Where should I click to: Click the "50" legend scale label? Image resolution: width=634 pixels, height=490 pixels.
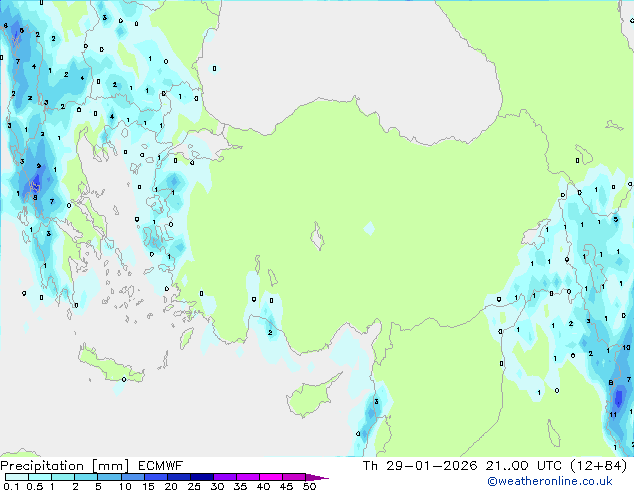click(309, 486)
